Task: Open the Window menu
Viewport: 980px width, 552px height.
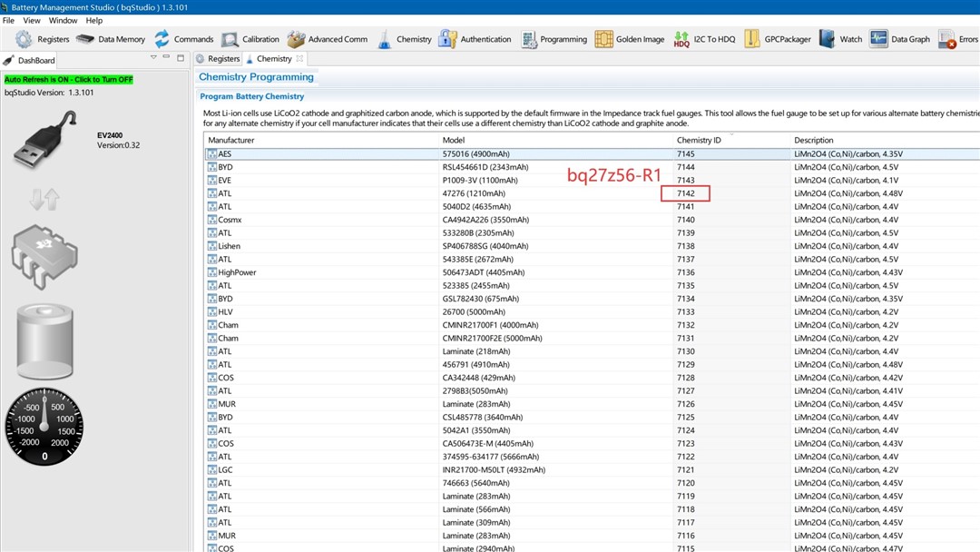Action: (64, 20)
